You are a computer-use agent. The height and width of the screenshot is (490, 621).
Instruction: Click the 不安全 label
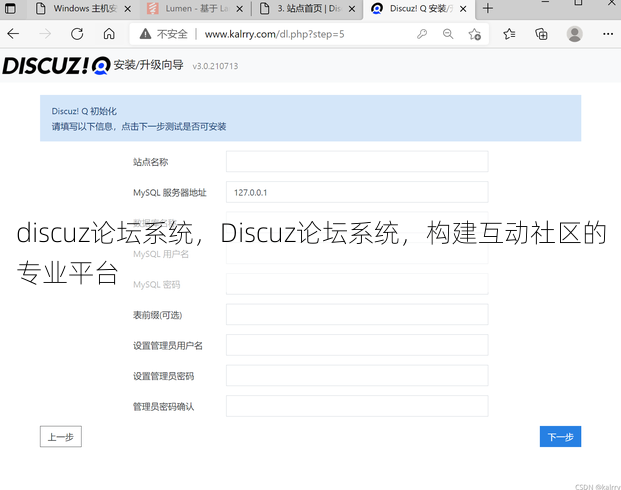click(172, 34)
